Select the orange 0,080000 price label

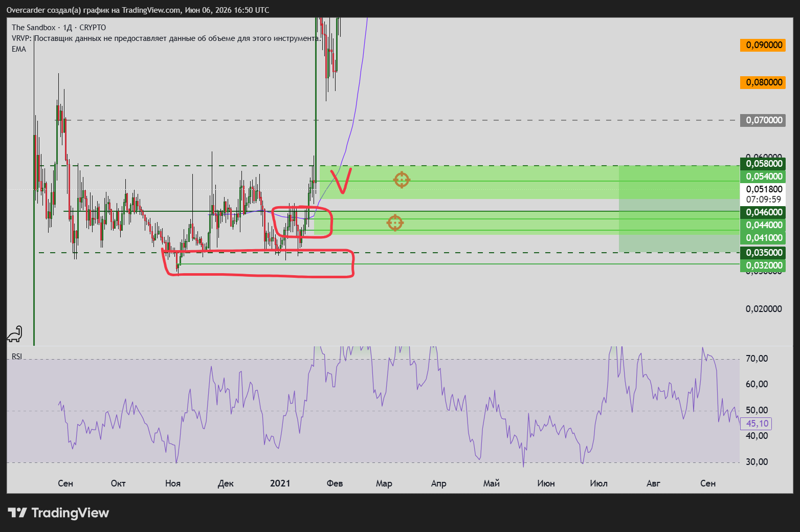click(x=763, y=82)
